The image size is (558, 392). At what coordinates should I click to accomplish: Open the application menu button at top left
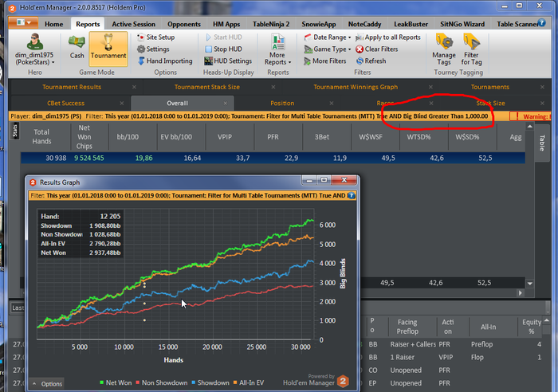coord(23,23)
